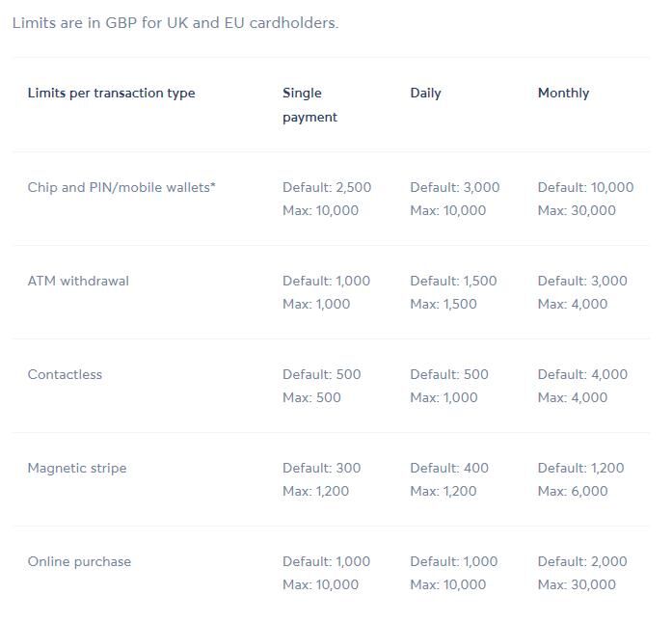Click the 'Limits are in GBP' intro text

click(x=175, y=23)
